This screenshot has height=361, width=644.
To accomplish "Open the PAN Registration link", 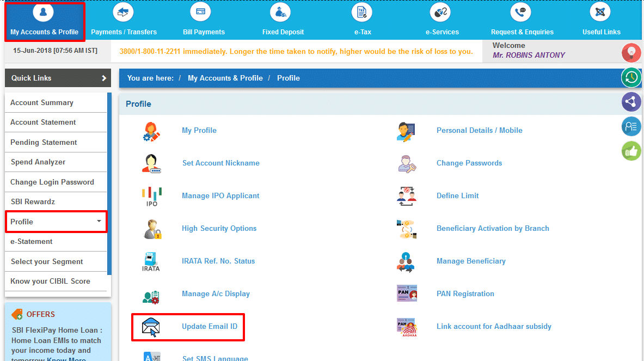I will (x=465, y=294).
